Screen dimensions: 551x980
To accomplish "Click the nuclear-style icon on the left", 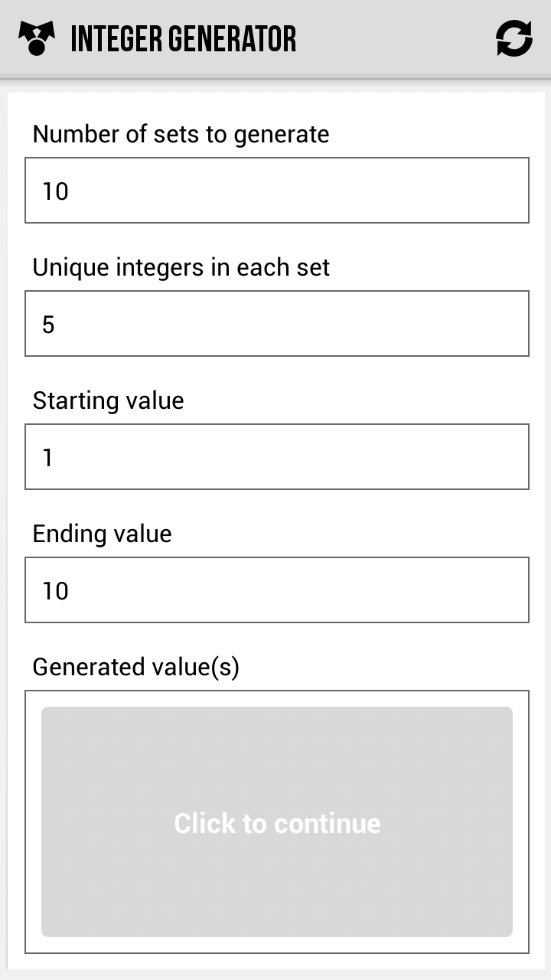I will pos(37,38).
